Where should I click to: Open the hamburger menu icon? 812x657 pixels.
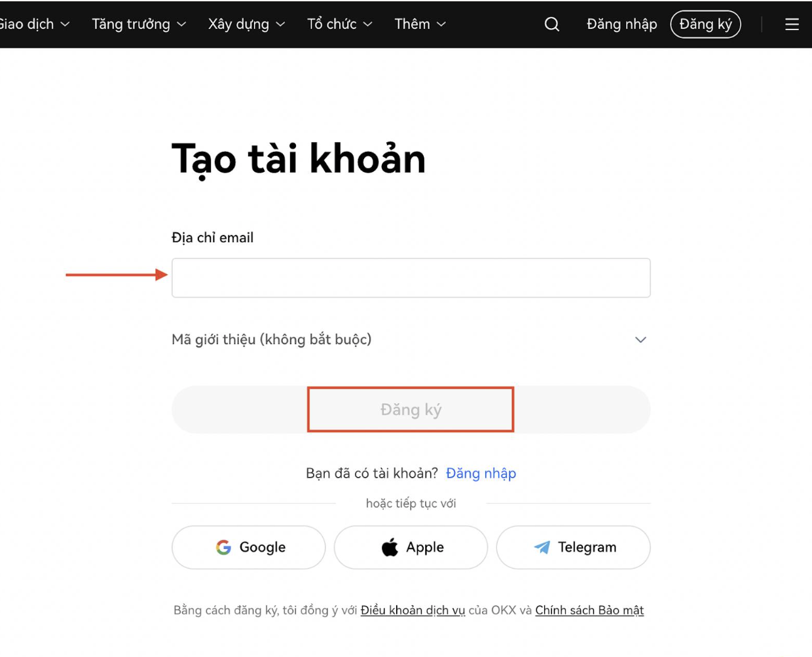point(792,24)
